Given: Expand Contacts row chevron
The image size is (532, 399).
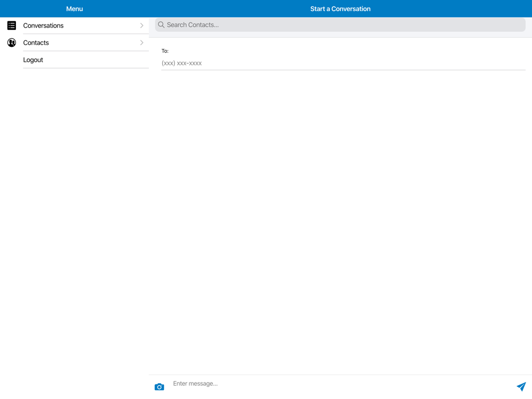Looking at the screenshot, I should tap(142, 43).
